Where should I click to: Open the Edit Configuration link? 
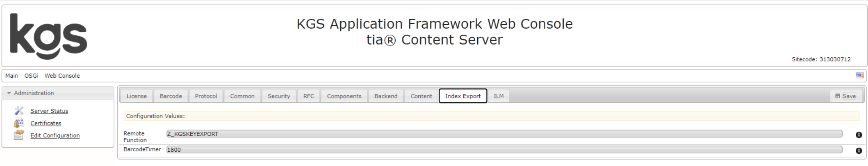pos(55,135)
